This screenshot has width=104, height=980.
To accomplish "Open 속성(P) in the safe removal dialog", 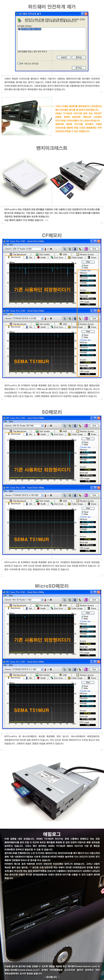I will pos(63,57).
